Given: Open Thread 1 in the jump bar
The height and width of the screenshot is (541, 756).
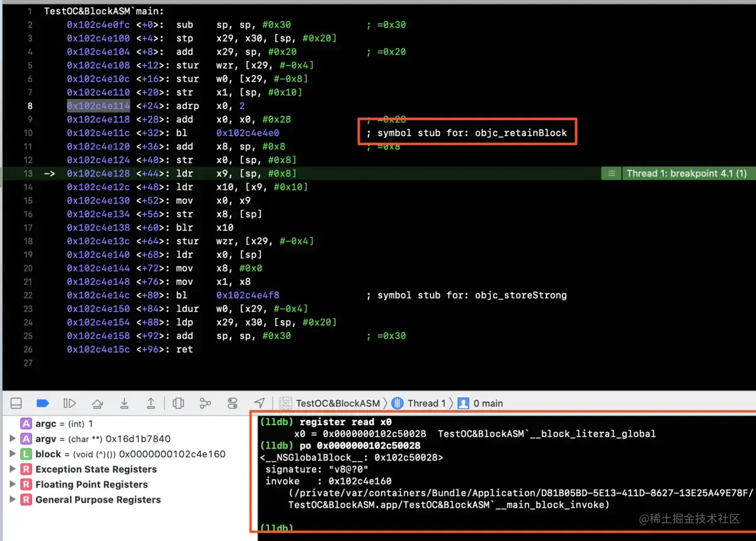Looking at the screenshot, I should pyautogui.click(x=419, y=403).
